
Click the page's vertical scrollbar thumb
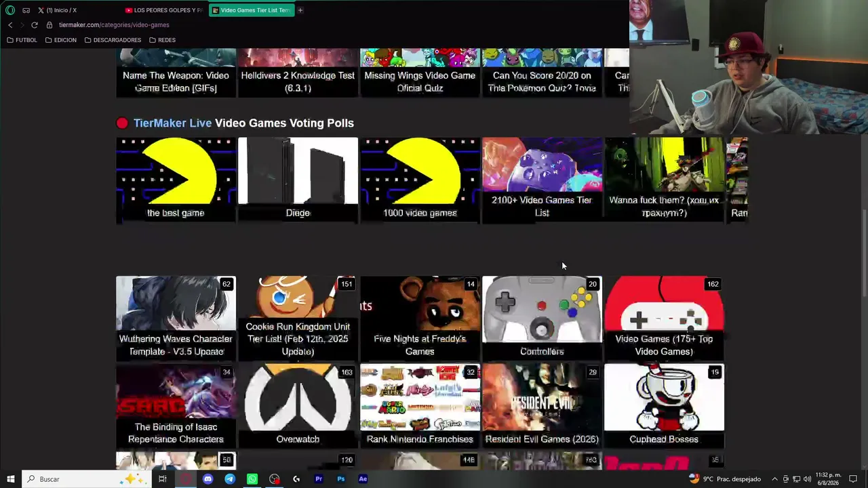[x=864, y=252]
